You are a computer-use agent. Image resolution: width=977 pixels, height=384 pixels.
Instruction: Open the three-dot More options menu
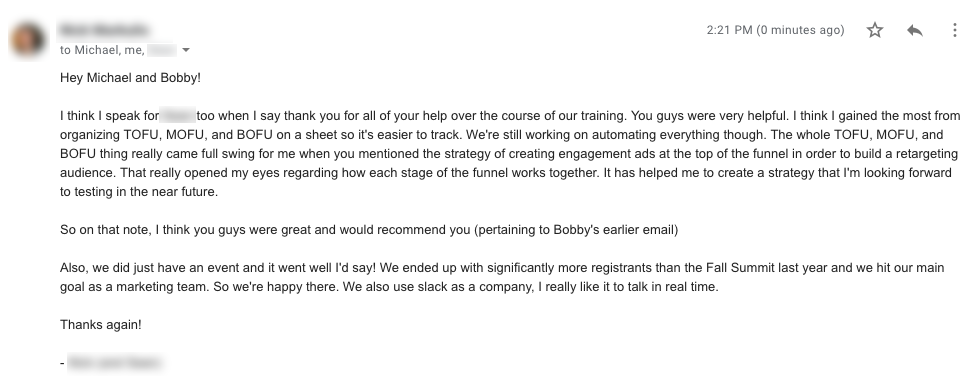(955, 30)
